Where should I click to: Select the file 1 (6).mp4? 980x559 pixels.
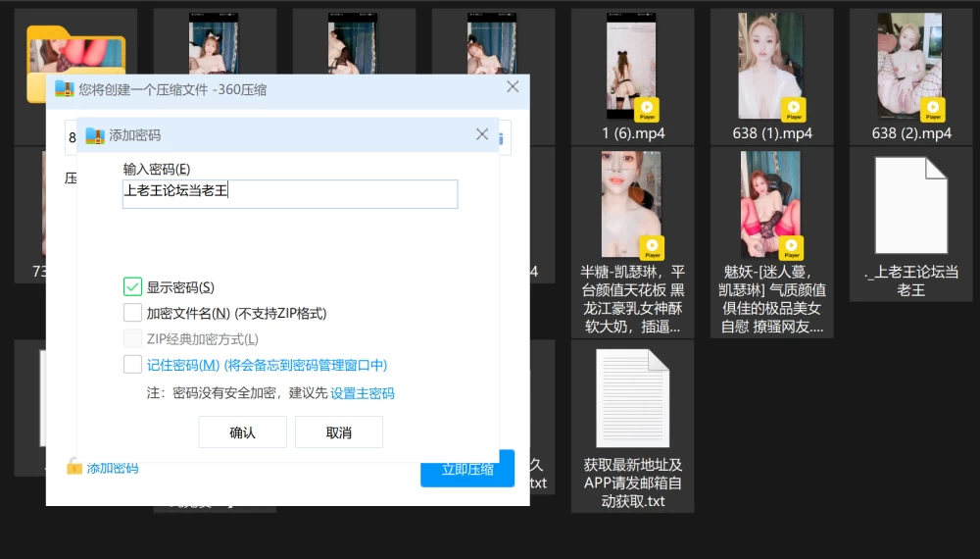(x=632, y=76)
